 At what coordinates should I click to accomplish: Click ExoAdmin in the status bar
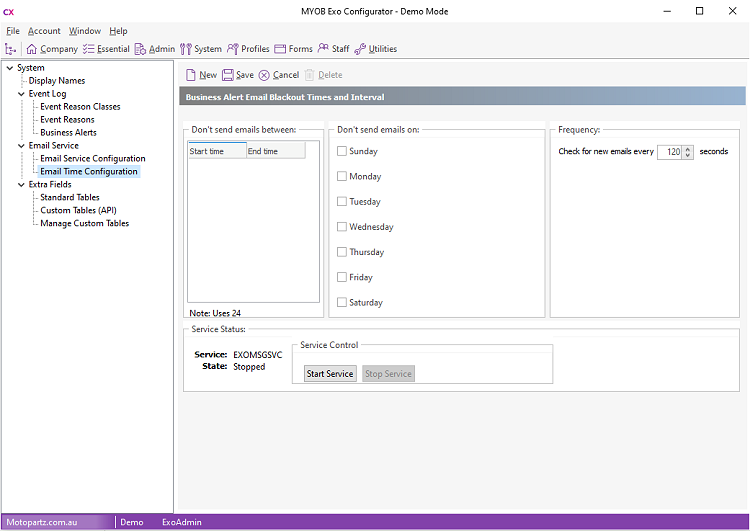pyautogui.click(x=182, y=522)
